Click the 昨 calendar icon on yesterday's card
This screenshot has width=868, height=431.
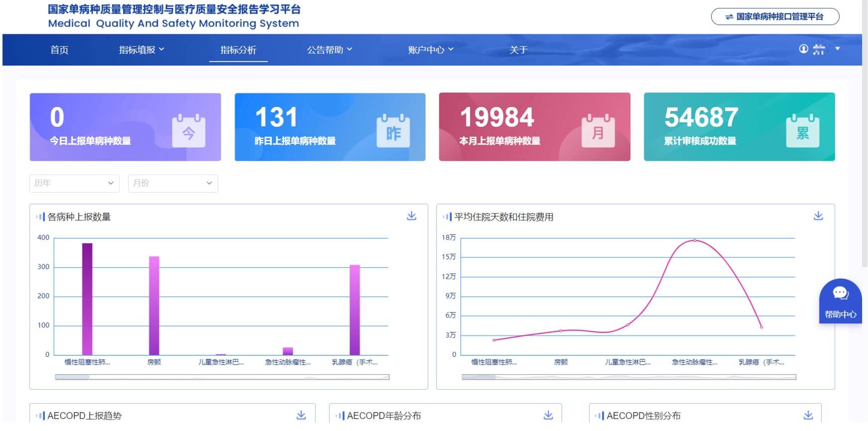tap(393, 131)
